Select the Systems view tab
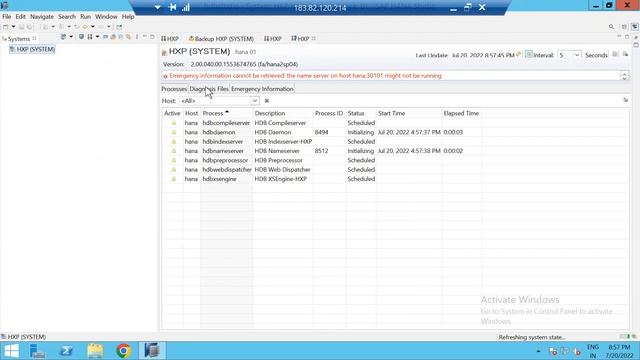 [x=19, y=39]
